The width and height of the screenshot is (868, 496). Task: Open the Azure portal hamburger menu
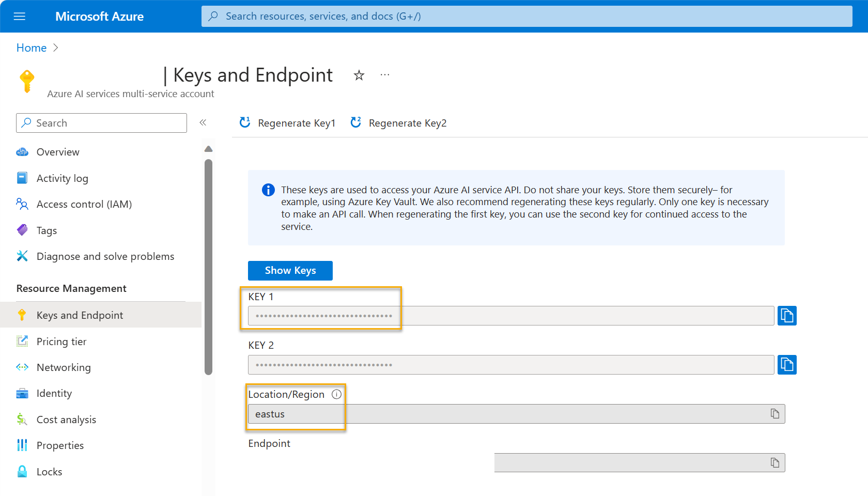tap(19, 16)
